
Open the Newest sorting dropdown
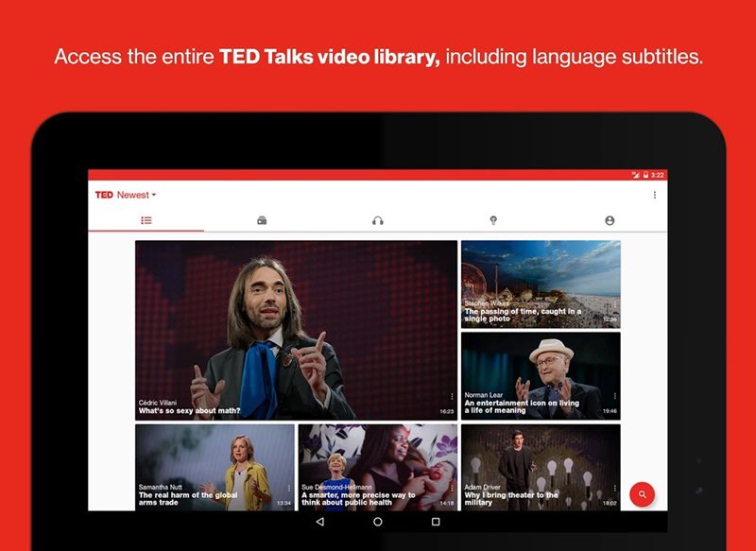click(x=136, y=196)
